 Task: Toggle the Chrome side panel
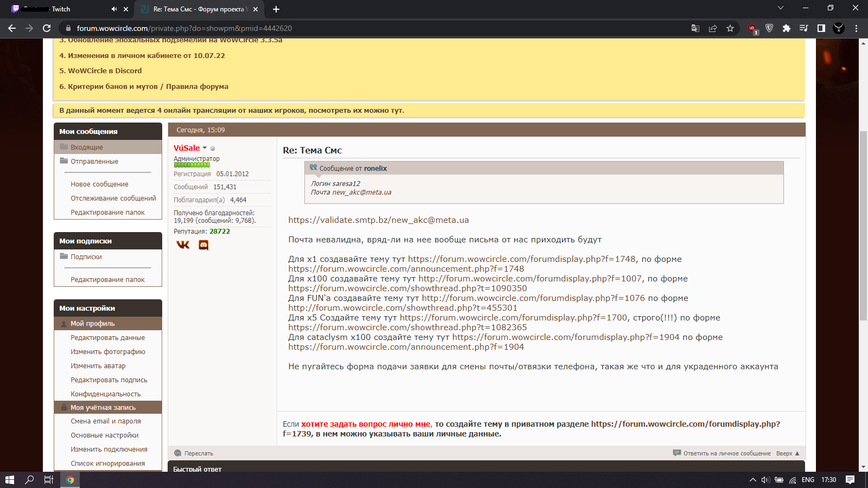(821, 28)
